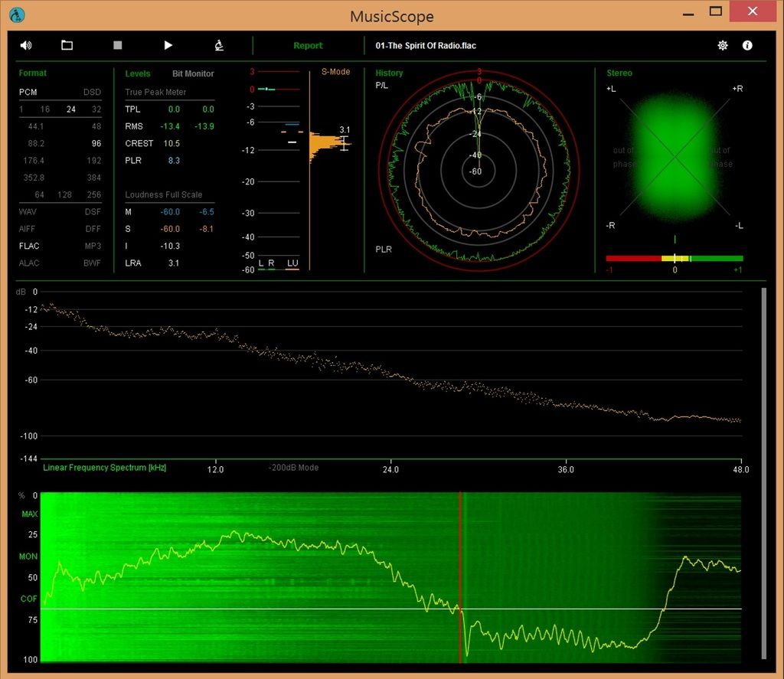Open settings via the gear icon
This screenshot has height=679, width=784.
coord(722,45)
